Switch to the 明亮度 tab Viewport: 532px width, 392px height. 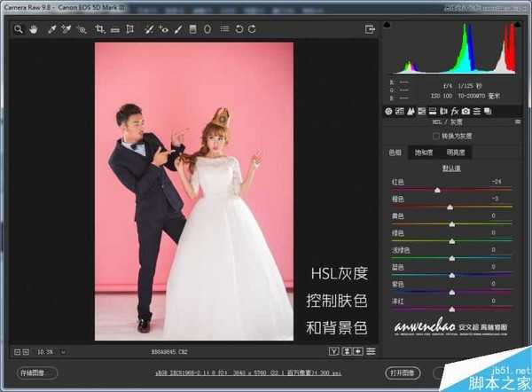(455, 153)
